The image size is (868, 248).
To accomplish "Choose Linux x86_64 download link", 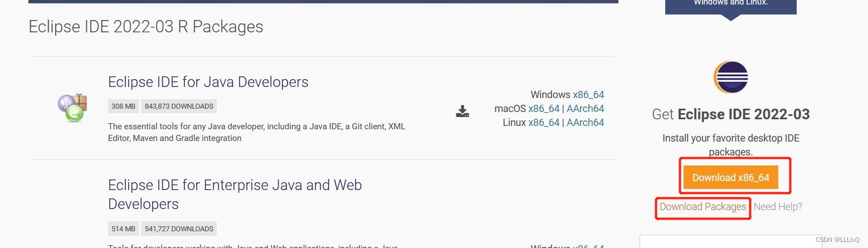I will click(x=544, y=123).
